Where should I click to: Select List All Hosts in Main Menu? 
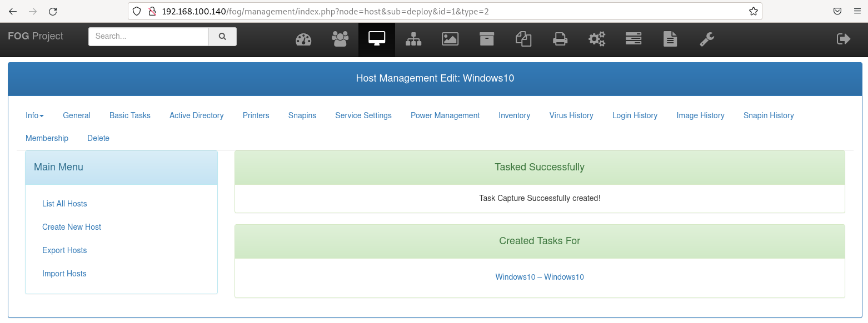[x=64, y=204]
